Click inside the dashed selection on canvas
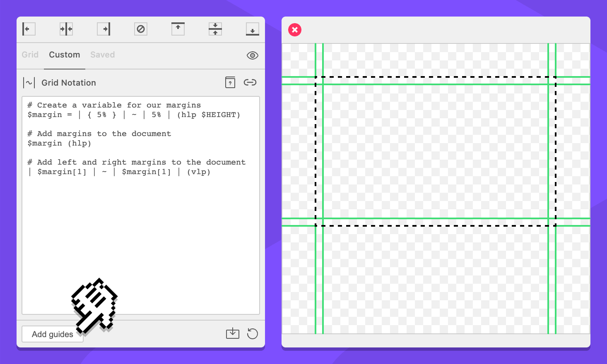Image resolution: width=607 pixels, height=364 pixels. pyautogui.click(x=436, y=151)
